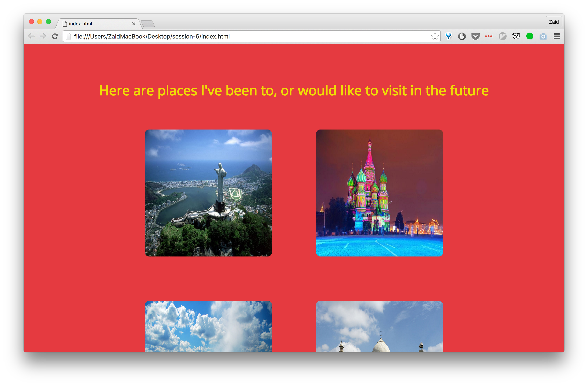Click the Christ the Redeemer Rio image
This screenshot has width=588, height=386.
coord(208,193)
